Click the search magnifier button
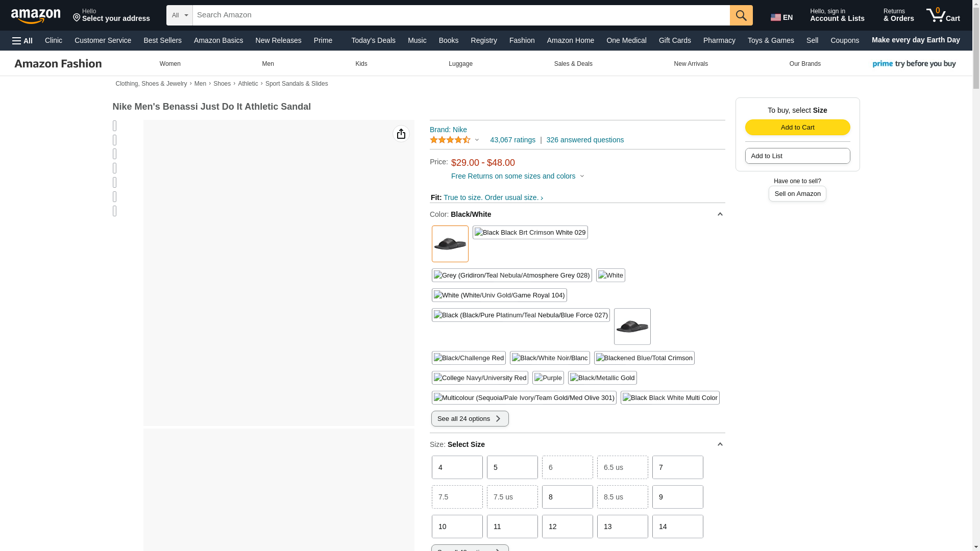 (x=741, y=15)
